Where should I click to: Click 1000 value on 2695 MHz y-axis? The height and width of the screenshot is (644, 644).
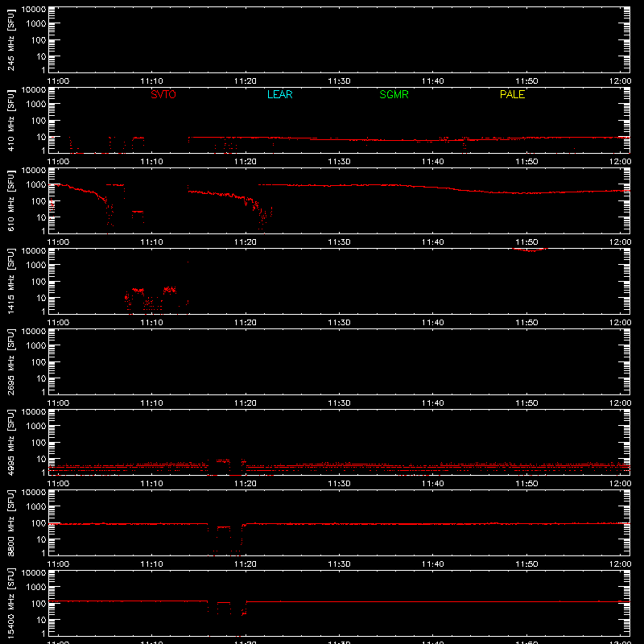36,345
